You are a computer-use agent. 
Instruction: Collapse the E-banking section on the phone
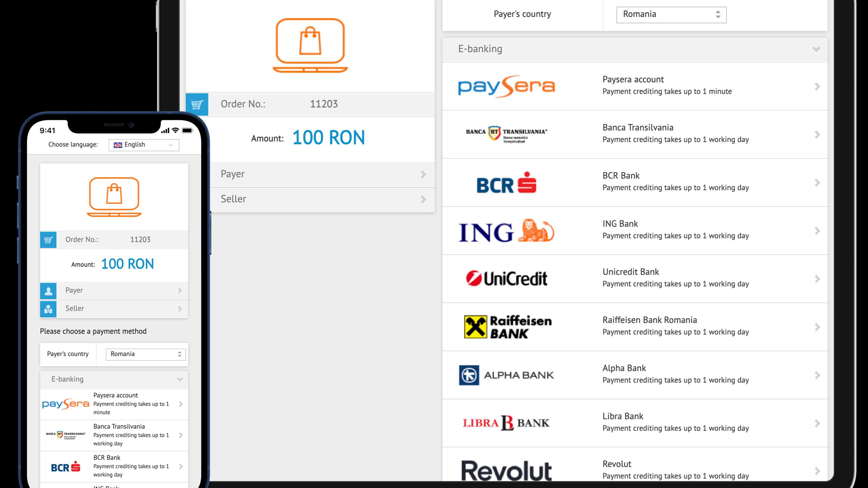click(x=114, y=380)
